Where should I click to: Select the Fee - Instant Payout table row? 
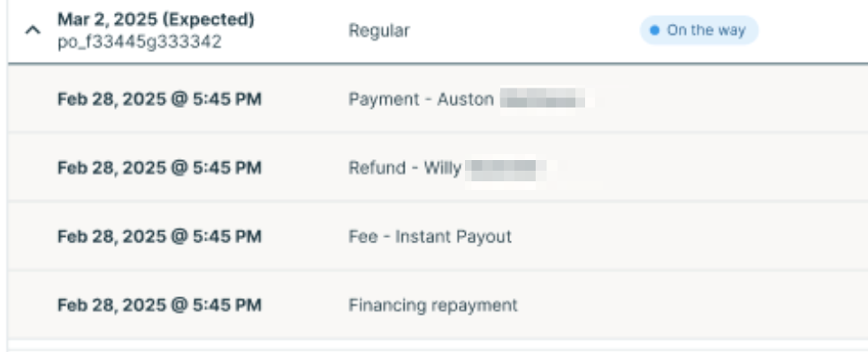[438, 236]
